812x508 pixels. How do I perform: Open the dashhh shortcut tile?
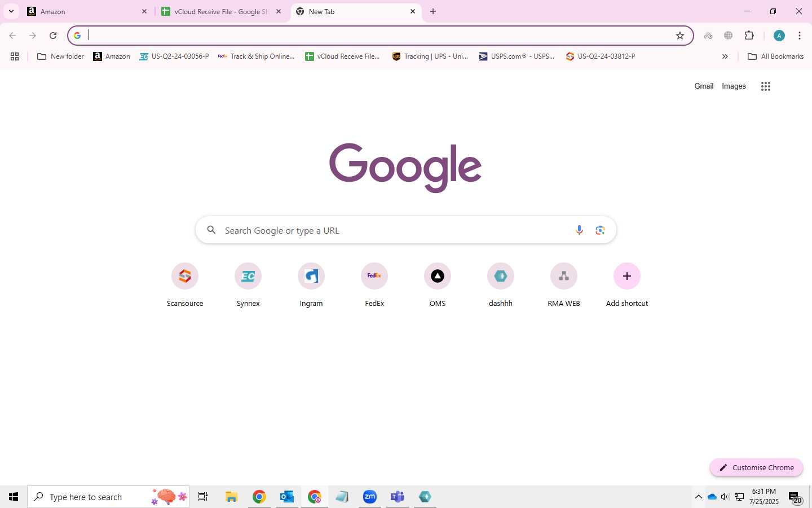coord(501,285)
